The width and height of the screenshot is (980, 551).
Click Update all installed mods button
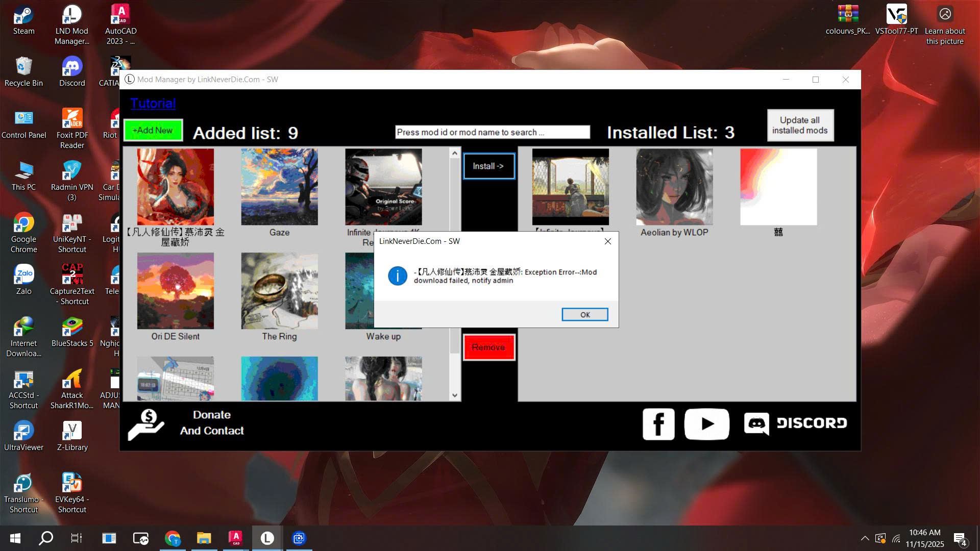pyautogui.click(x=800, y=126)
